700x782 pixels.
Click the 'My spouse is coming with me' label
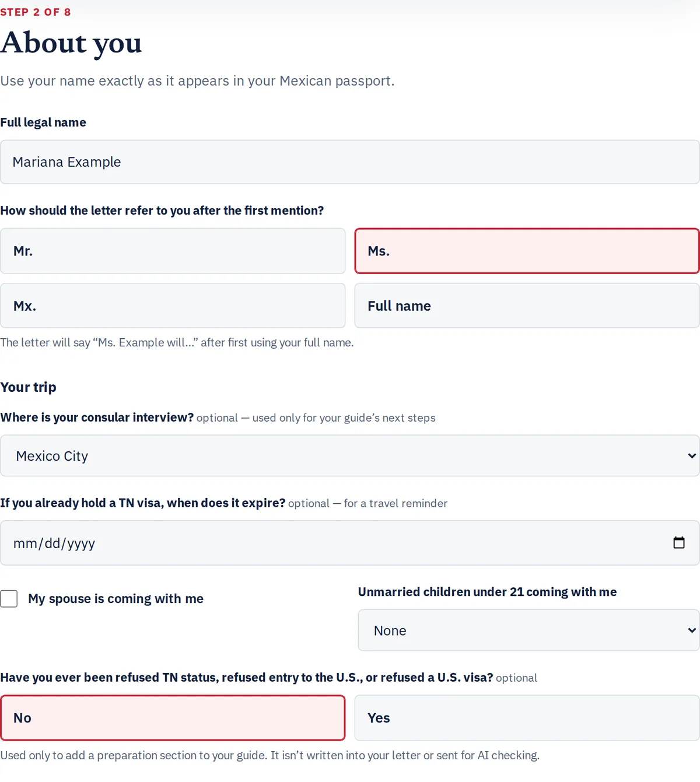[116, 599]
